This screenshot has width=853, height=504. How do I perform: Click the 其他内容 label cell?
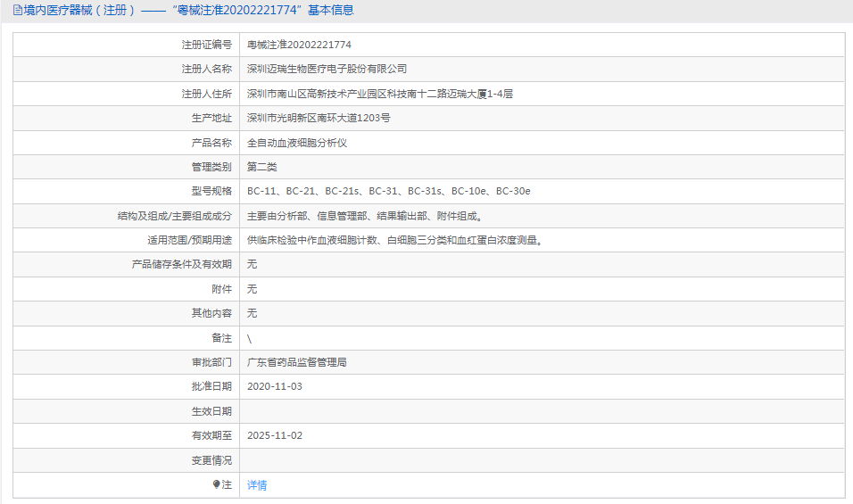tap(126, 313)
